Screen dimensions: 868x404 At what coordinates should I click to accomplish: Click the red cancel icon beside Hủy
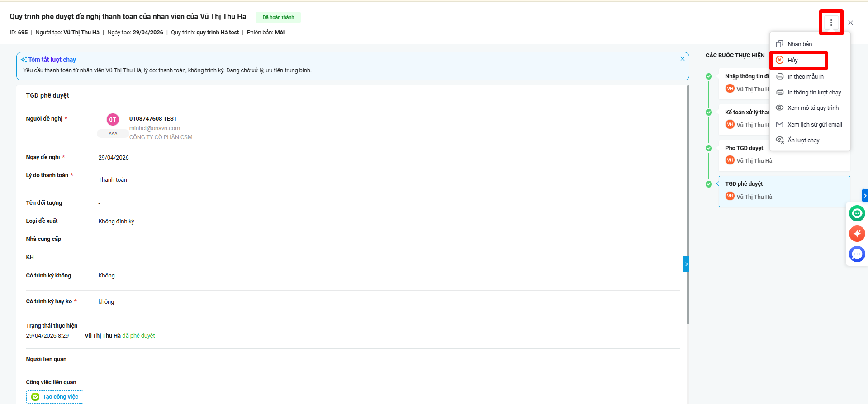pyautogui.click(x=780, y=60)
